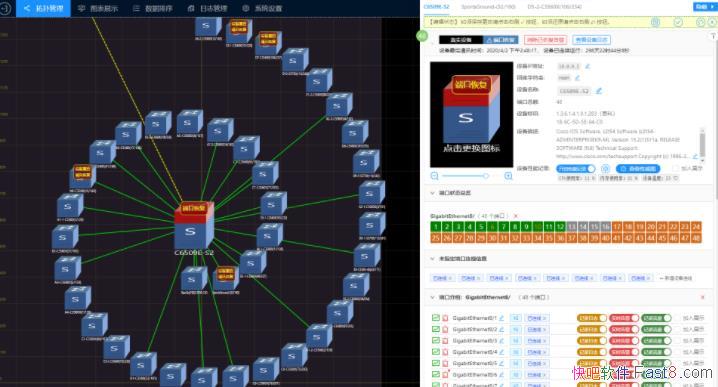Select green port 1 in the port grid
718x387 pixels.
click(x=435, y=226)
